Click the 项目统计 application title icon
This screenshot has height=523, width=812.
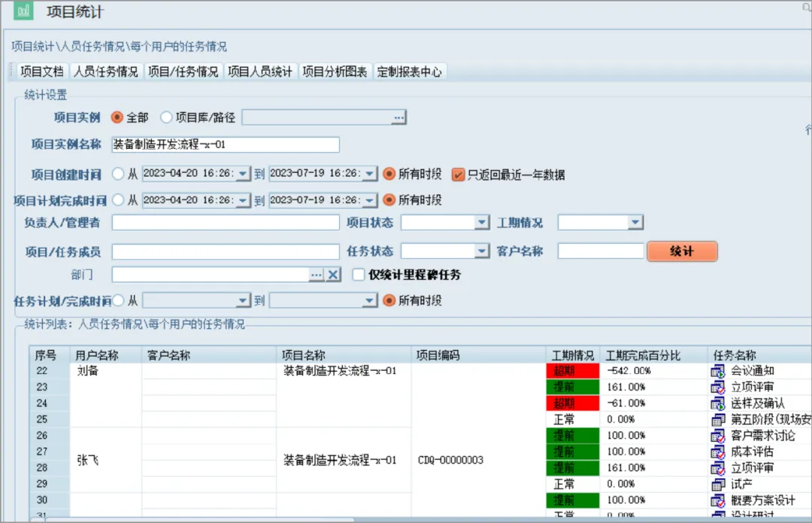pyautogui.click(x=24, y=11)
